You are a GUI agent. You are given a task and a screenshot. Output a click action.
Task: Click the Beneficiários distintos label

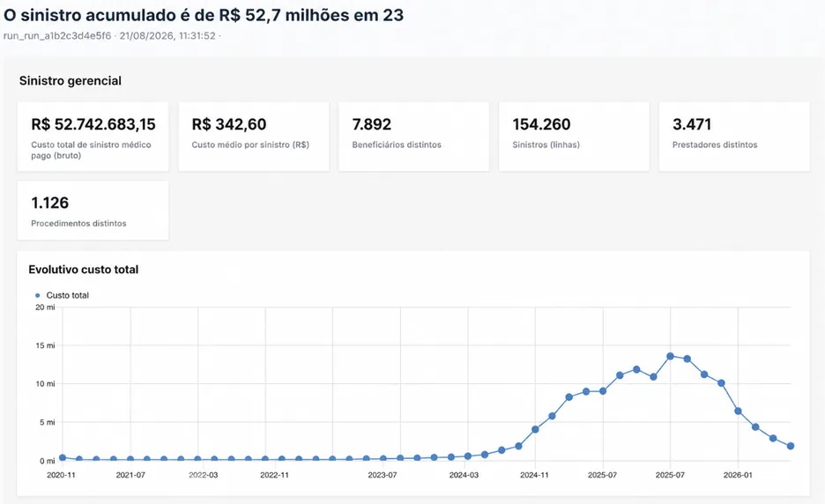397,145
